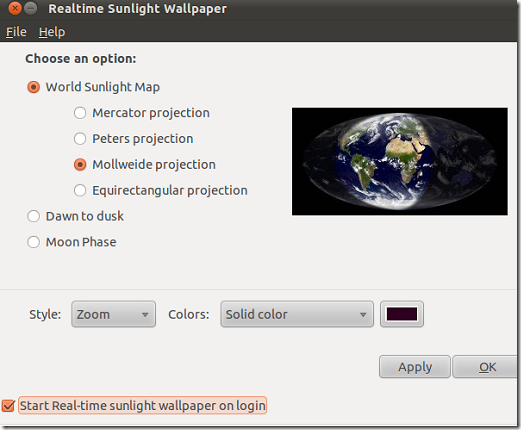This screenshot has width=521, height=430.
Task: Click the Solid color dropdown arrow
Action: (363, 315)
